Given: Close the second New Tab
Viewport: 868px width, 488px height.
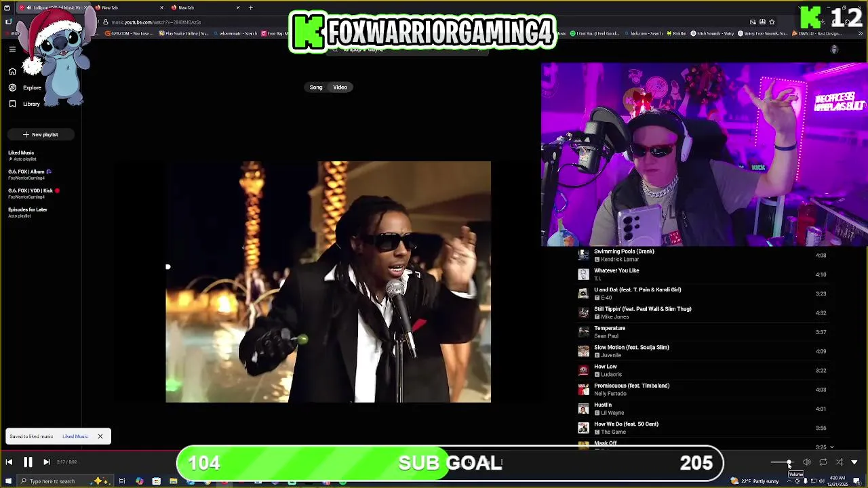Looking at the screenshot, I should pos(161,7).
